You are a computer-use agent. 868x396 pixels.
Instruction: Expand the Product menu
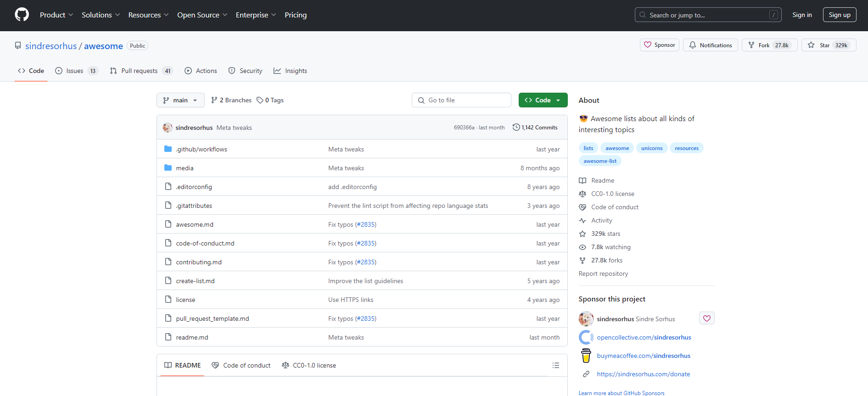coord(56,15)
